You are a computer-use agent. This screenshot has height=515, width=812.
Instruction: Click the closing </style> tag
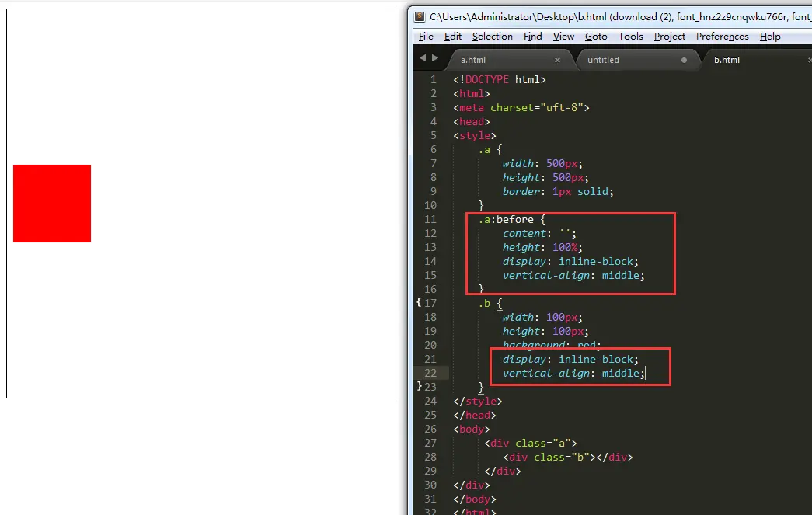coord(477,401)
